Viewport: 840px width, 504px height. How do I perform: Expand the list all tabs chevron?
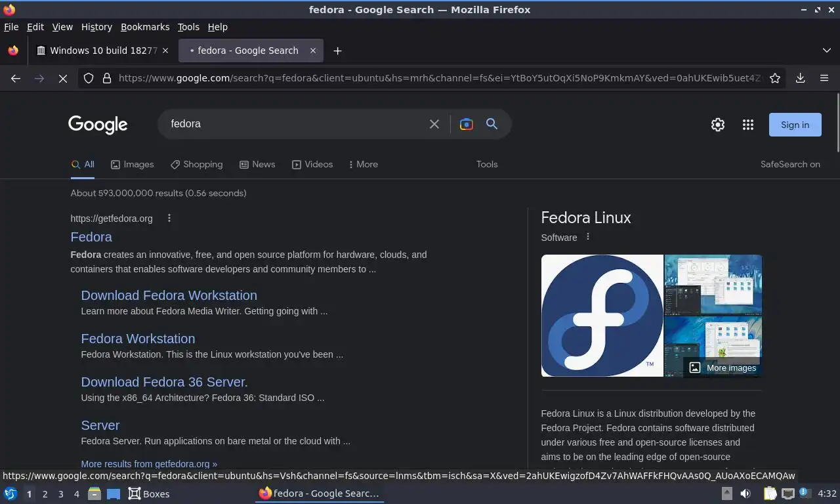[x=827, y=51]
